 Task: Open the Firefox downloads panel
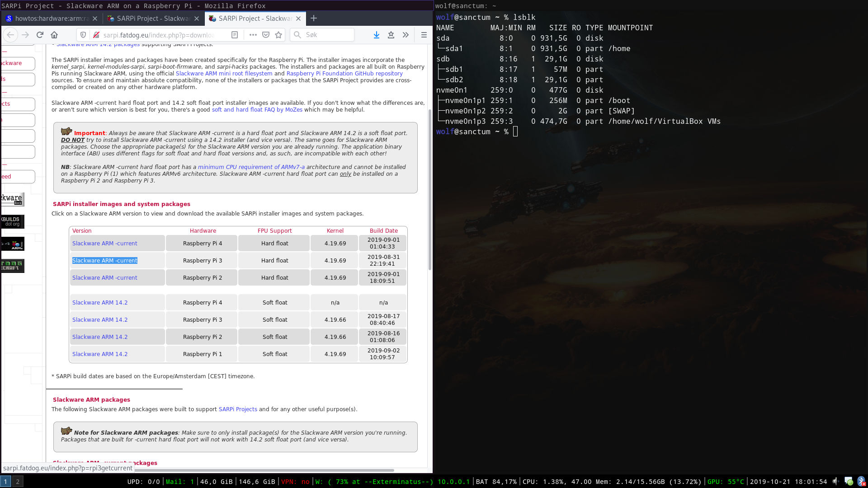[x=376, y=35]
